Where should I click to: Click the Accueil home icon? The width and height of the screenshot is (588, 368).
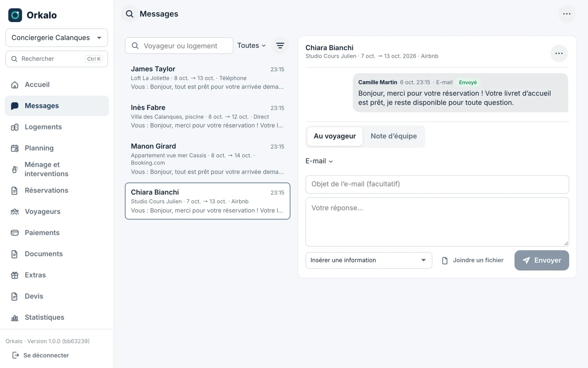coord(15,85)
